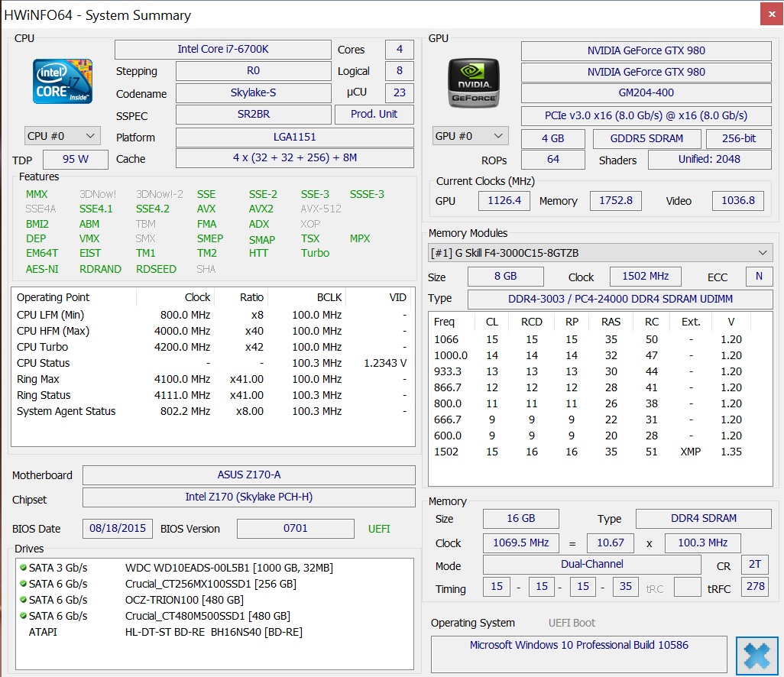
Task: Click the CR value 2T
Action: click(x=755, y=565)
